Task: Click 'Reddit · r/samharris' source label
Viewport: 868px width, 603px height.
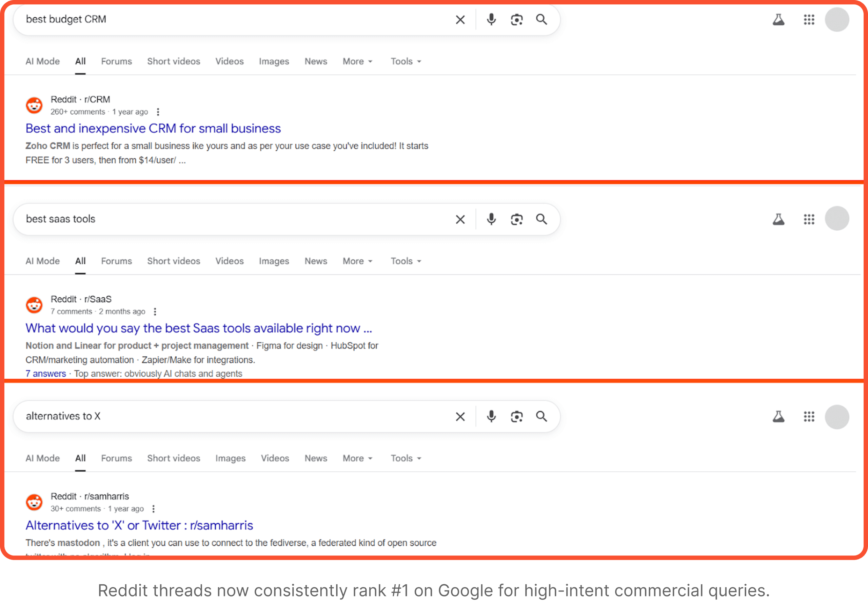Action: (90, 496)
